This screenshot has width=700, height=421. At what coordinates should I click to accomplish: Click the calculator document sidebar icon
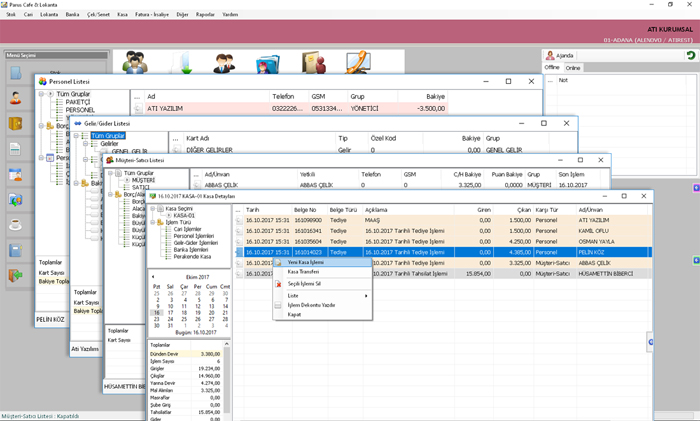[x=16, y=149]
